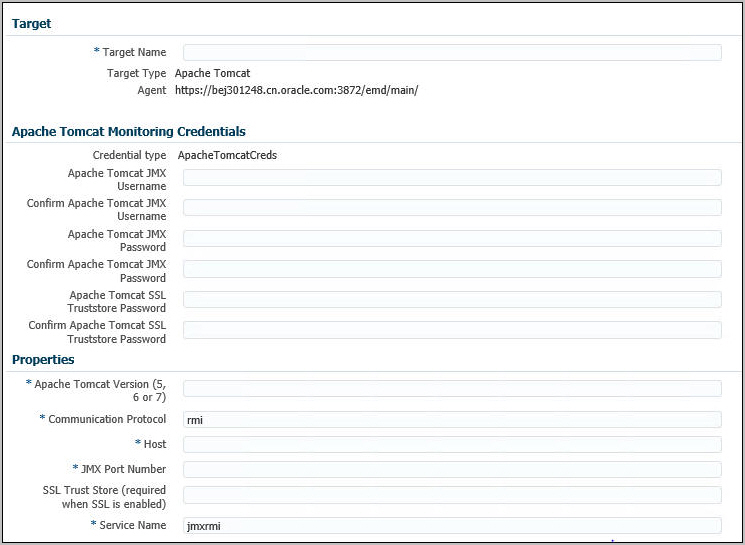745x545 pixels.
Task: Click the 'Host' label
Action: [155, 444]
